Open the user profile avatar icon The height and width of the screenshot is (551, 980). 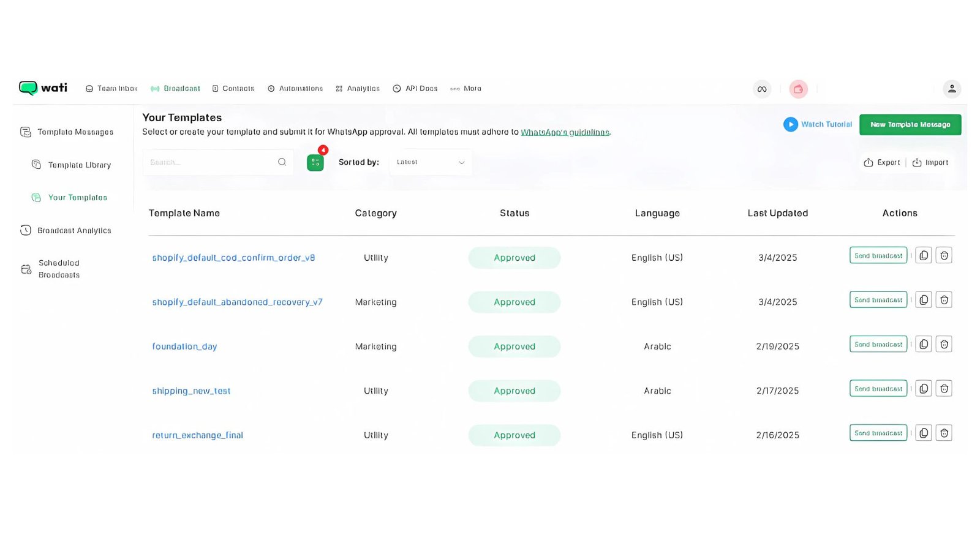(x=951, y=89)
